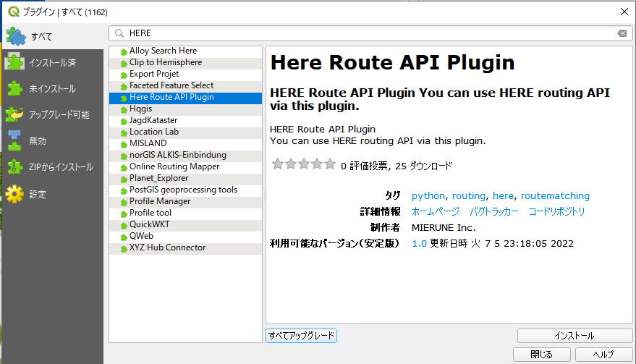Screen dimensions: 636x364
Task: Open the ホームページ link
Action: [436, 211]
